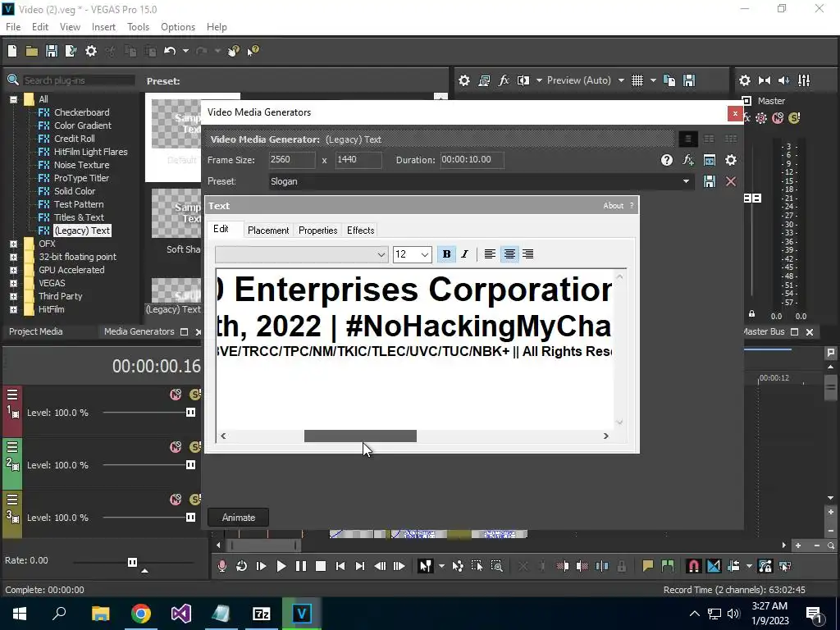Open Project Properties gear in the main toolbar
Image resolution: width=840 pixels, height=630 pixels.
91,51
